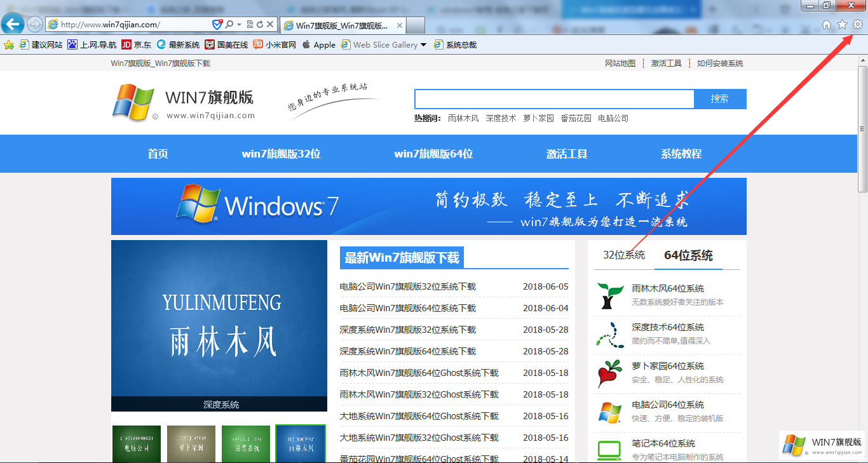Open win7旗舰版32位 navigation item

pyautogui.click(x=281, y=154)
